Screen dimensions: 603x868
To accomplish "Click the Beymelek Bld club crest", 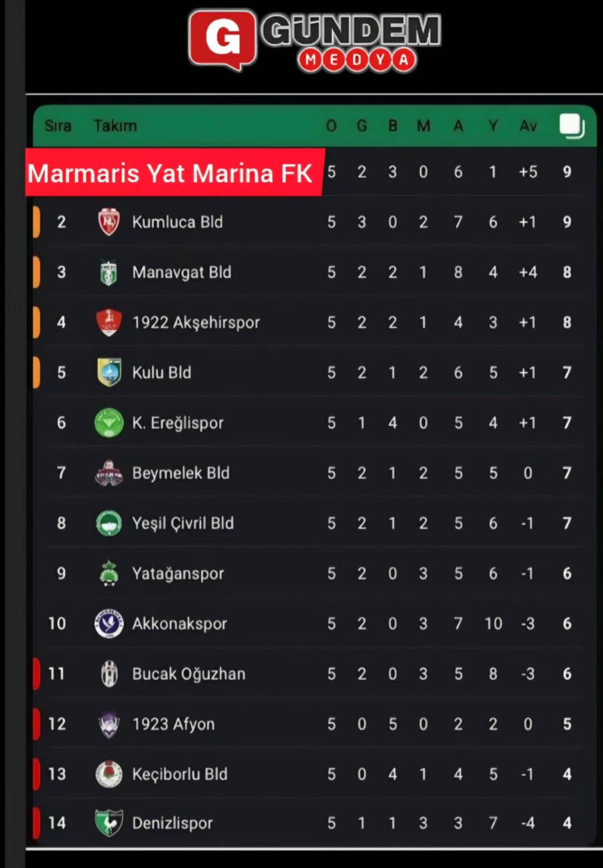I will [109, 473].
